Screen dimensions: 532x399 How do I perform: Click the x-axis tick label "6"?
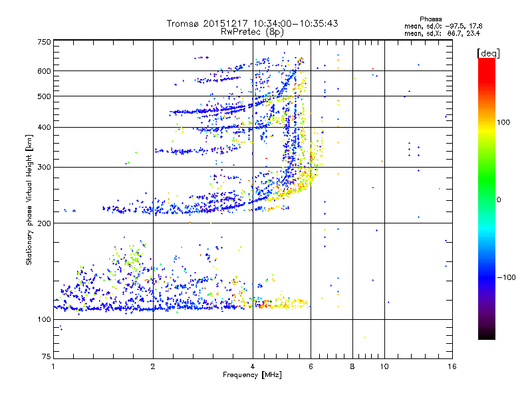(311, 366)
